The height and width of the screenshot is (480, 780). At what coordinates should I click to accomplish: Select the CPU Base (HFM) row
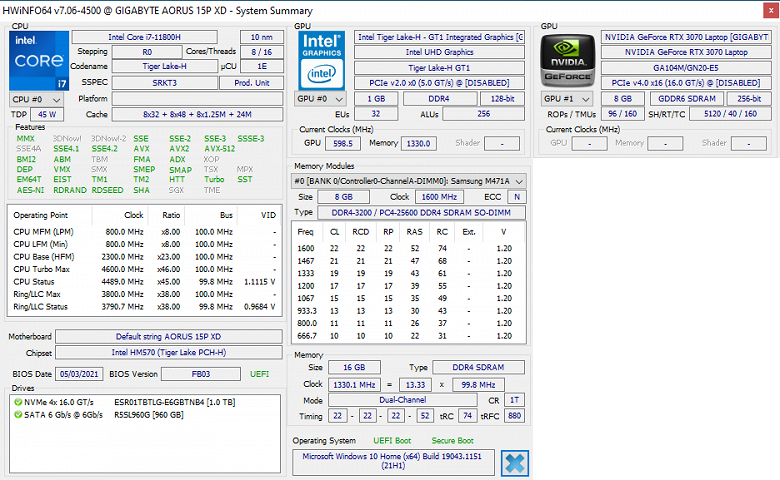click(144, 257)
